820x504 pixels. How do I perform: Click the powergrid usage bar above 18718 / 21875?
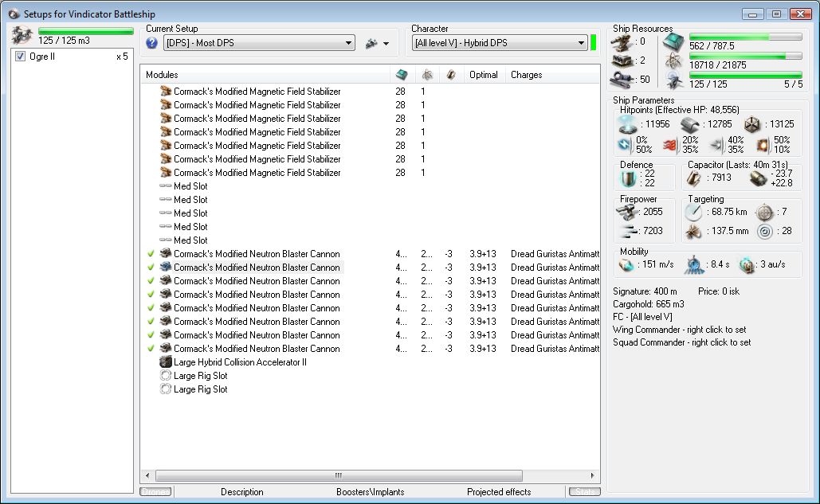point(746,57)
